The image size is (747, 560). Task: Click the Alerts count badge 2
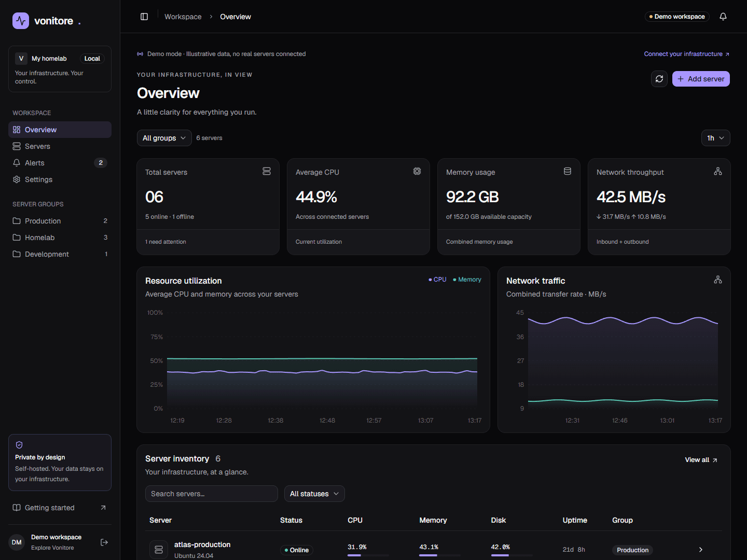click(101, 163)
